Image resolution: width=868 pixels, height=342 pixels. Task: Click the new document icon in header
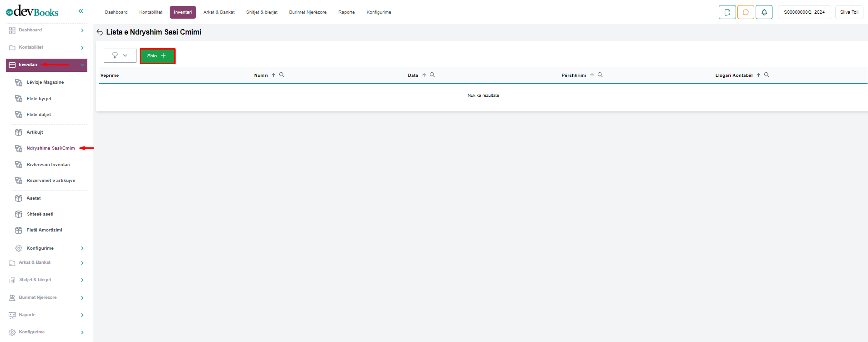coord(727,12)
